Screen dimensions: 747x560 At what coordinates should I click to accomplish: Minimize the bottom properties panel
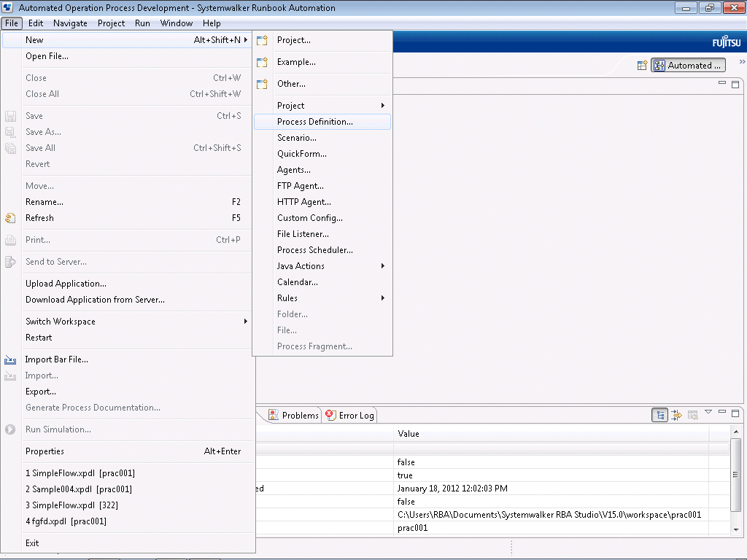[722, 411]
